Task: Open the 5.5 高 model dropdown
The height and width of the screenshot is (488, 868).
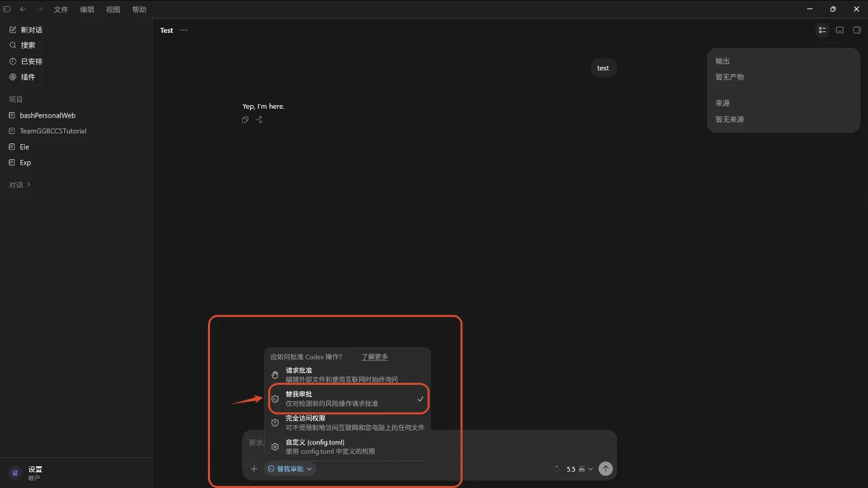Action: click(580, 470)
